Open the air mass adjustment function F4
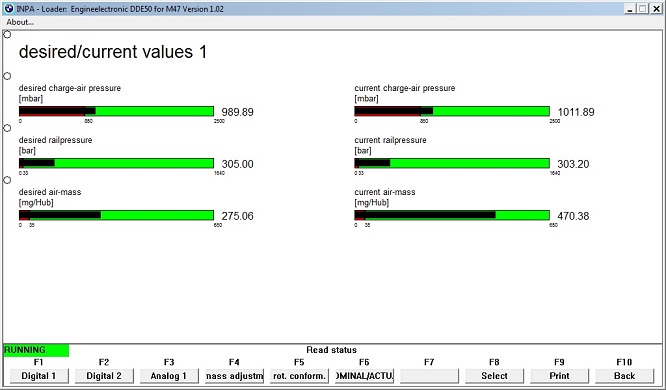 tap(234, 376)
